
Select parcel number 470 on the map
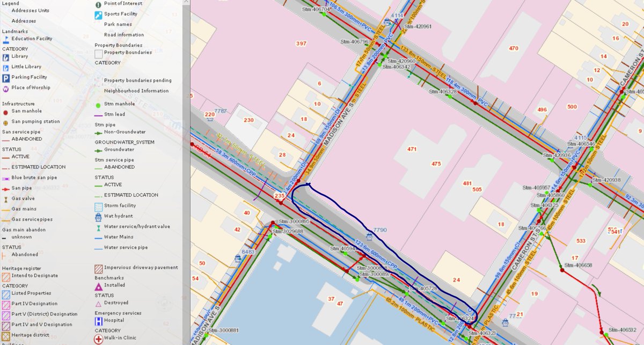(514, 48)
